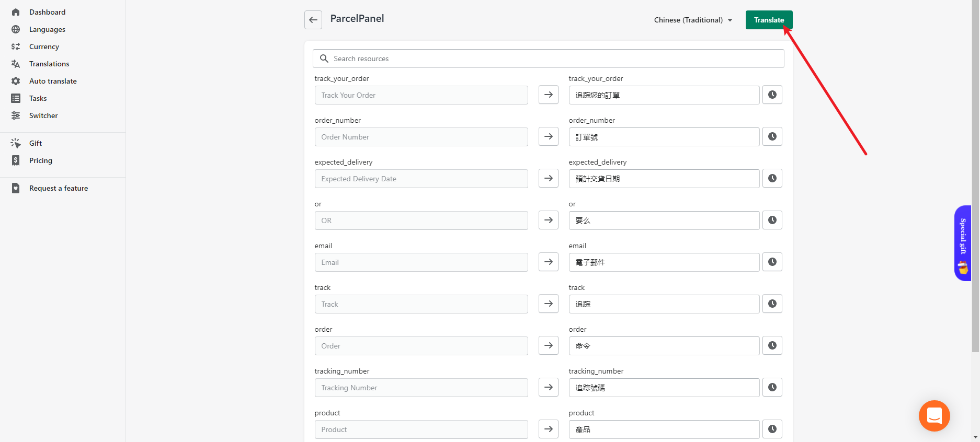The height and width of the screenshot is (442, 980).
Task: Edit the track_your_order Chinese translation field
Action: 664,95
